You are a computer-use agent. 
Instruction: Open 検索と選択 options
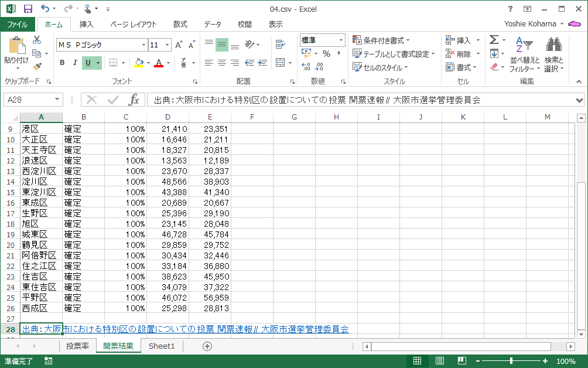[554, 54]
